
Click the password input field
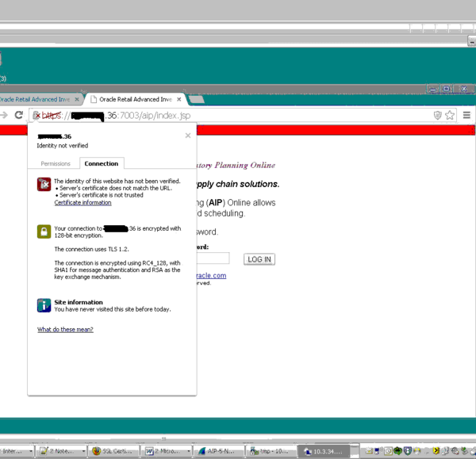pos(213,258)
